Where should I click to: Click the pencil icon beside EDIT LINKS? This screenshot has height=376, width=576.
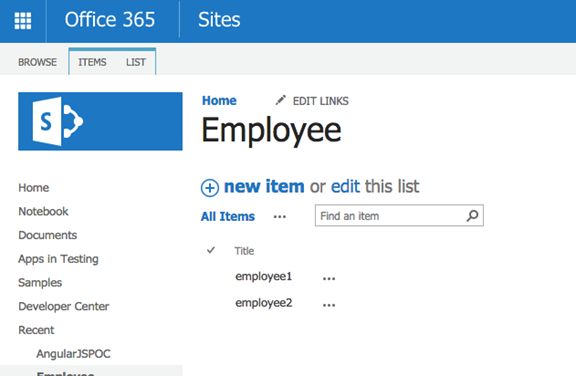[281, 100]
